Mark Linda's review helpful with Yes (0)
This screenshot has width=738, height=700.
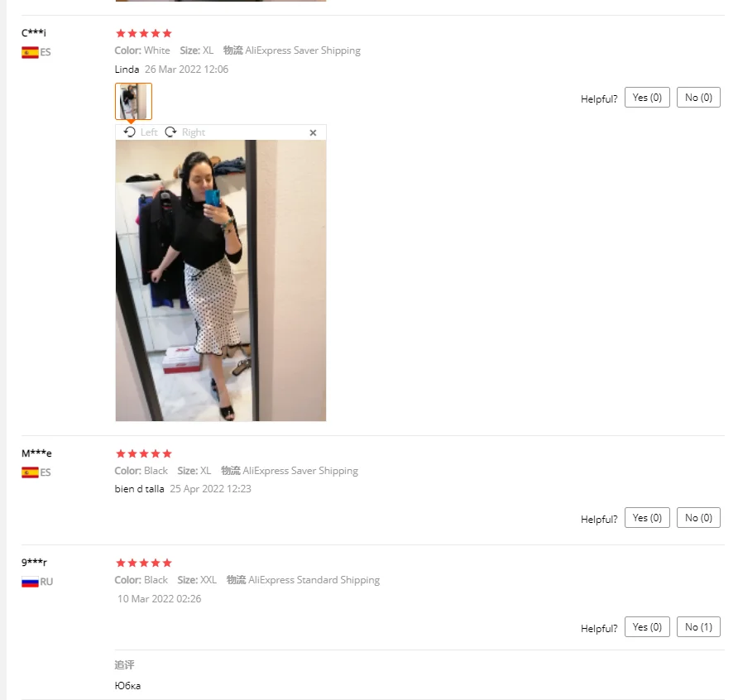[x=647, y=98]
